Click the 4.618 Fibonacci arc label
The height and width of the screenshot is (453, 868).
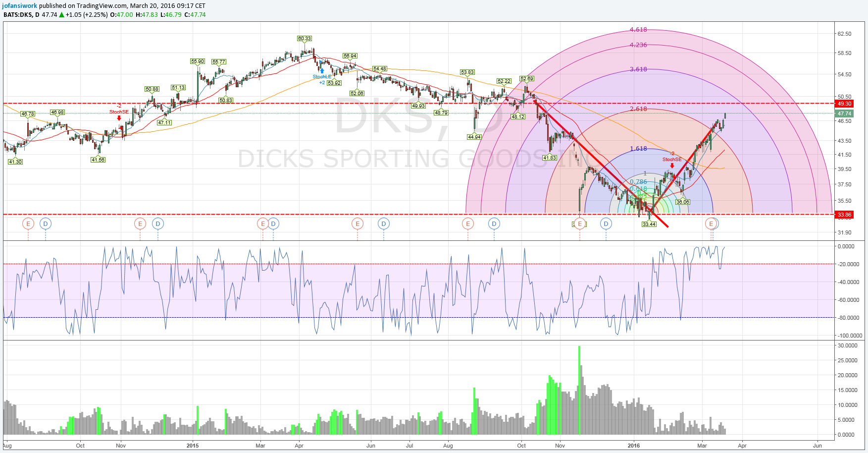[638, 30]
